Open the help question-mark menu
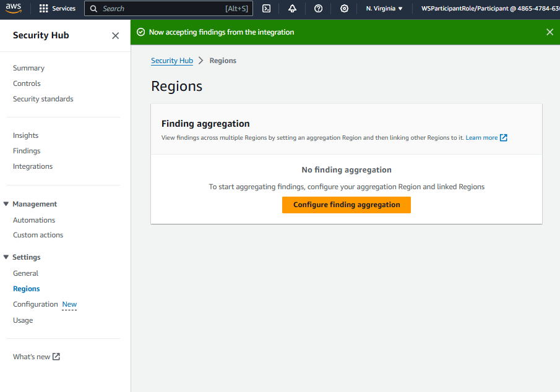 (x=318, y=9)
